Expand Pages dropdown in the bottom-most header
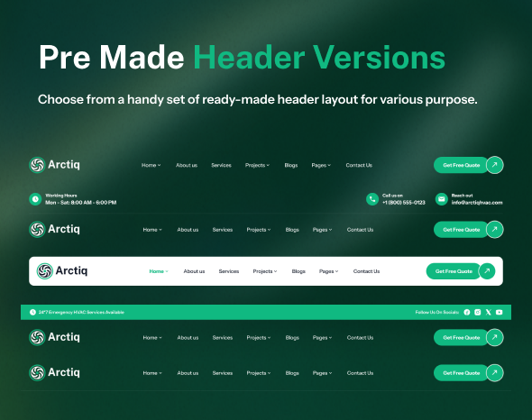 (x=322, y=373)
